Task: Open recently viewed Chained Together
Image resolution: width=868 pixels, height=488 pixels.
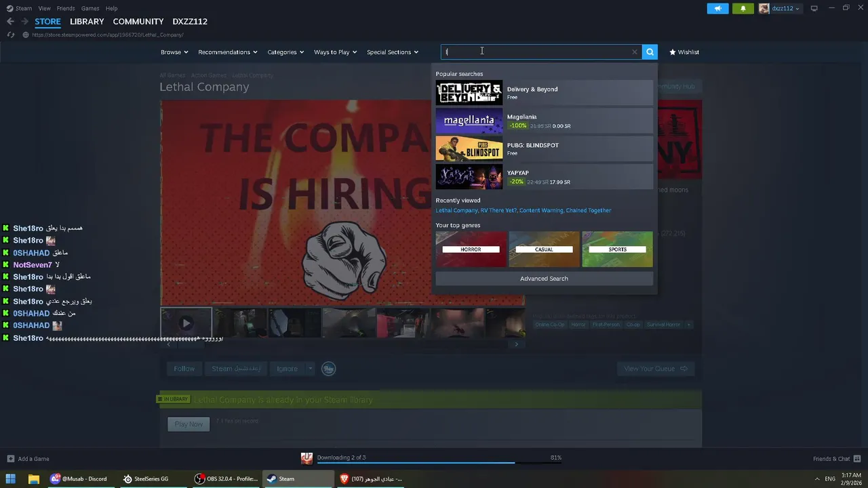Action: (x=589, y=211)
